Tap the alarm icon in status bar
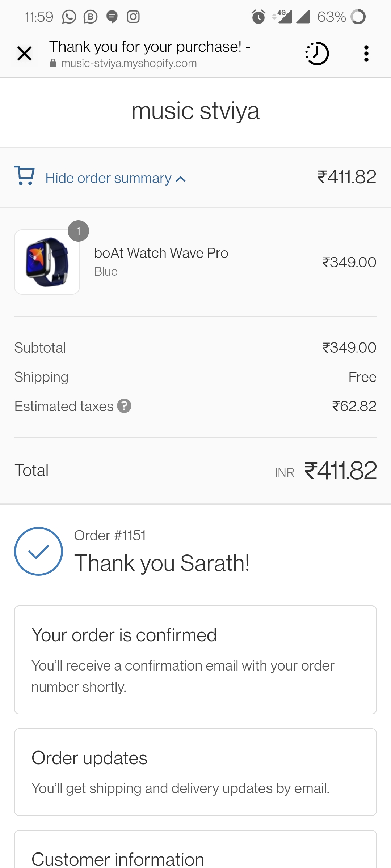The image size is (391, 868). (x=258, y=17)
